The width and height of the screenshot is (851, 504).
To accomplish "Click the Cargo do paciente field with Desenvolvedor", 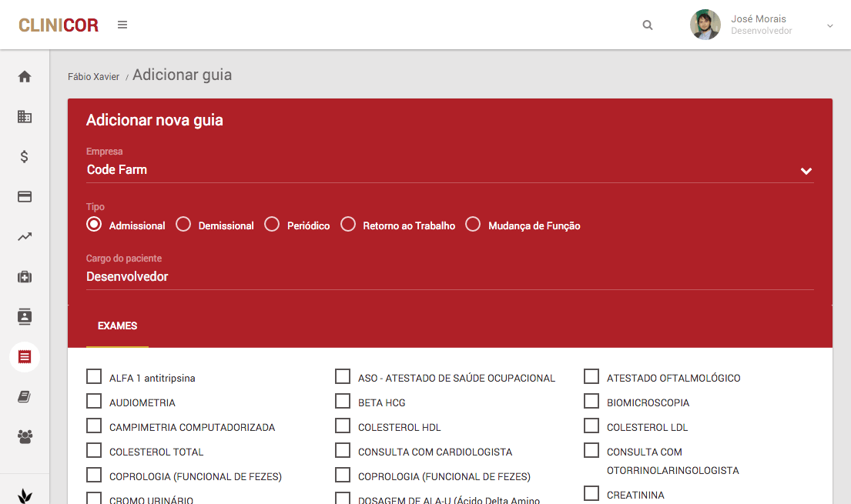I will [450, 277].
